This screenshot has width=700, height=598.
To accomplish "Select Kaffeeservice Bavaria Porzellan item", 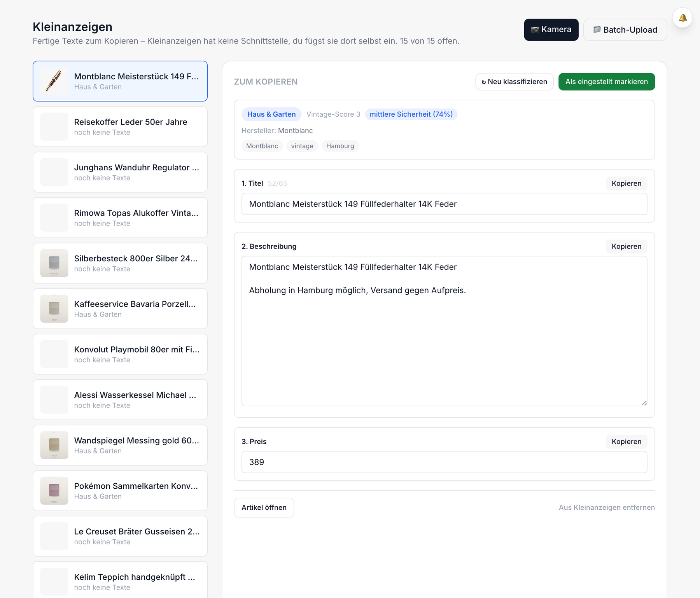I will 120,309.
